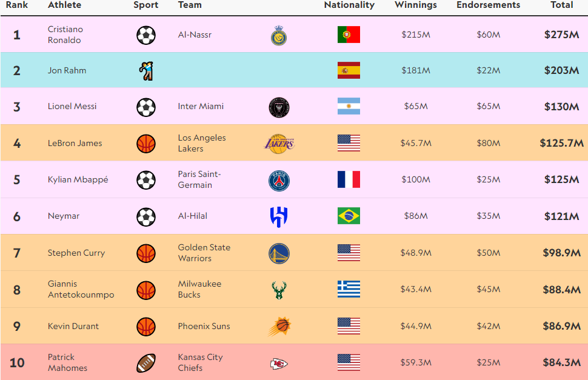Sort by the Total column header

point(561,5)
